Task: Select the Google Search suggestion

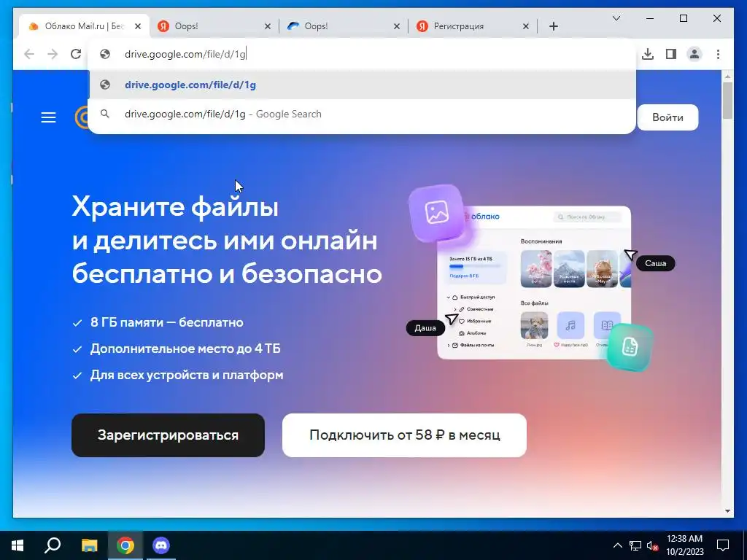Action: [x=362, y=114]
